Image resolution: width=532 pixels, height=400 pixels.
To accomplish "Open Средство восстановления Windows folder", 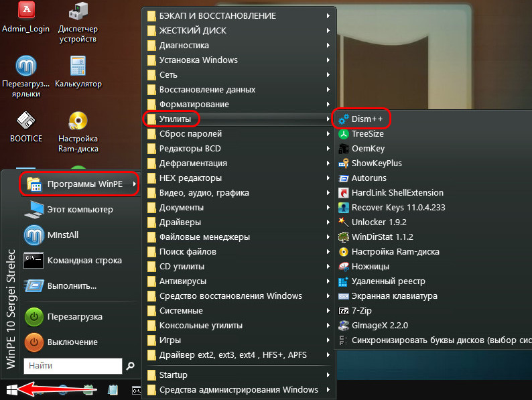I will tap(239, 296).
